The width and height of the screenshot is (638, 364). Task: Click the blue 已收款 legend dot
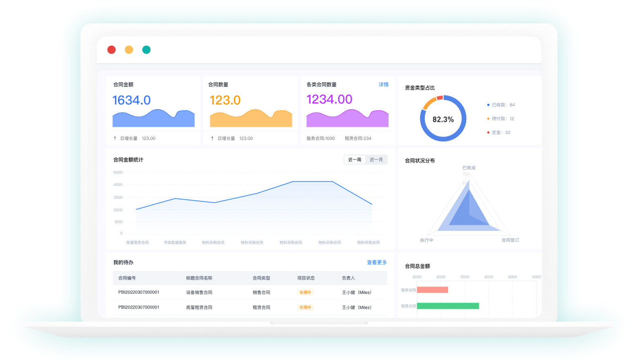tap(488, 105)
